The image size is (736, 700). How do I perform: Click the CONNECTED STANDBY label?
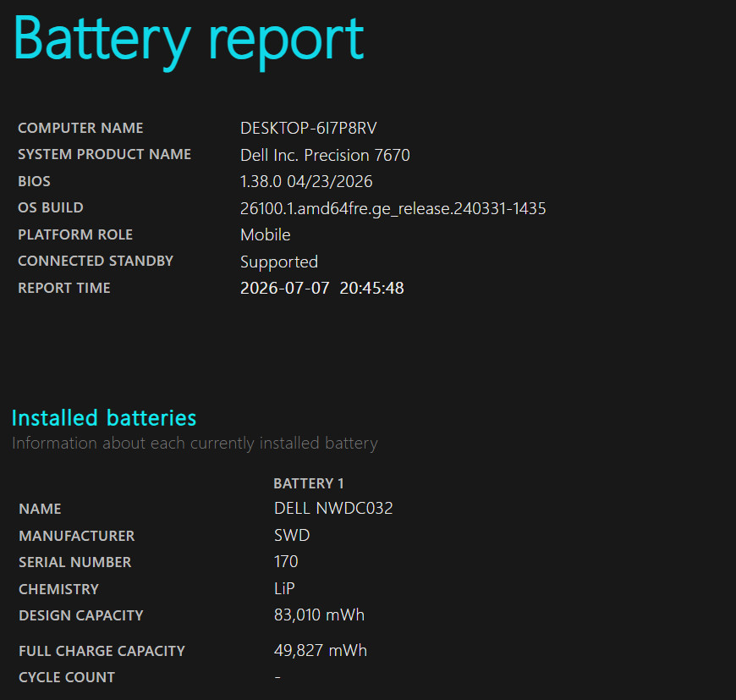96,261
